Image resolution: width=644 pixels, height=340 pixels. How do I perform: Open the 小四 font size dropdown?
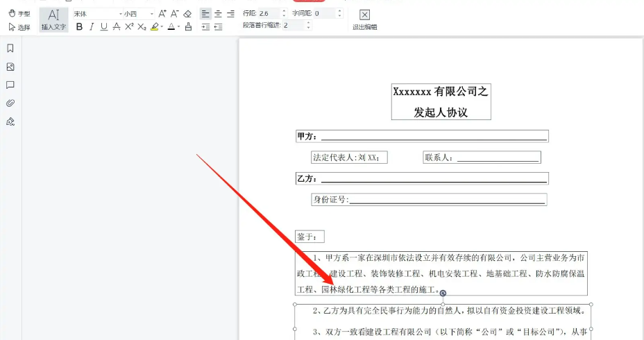(x=139, y=13)
